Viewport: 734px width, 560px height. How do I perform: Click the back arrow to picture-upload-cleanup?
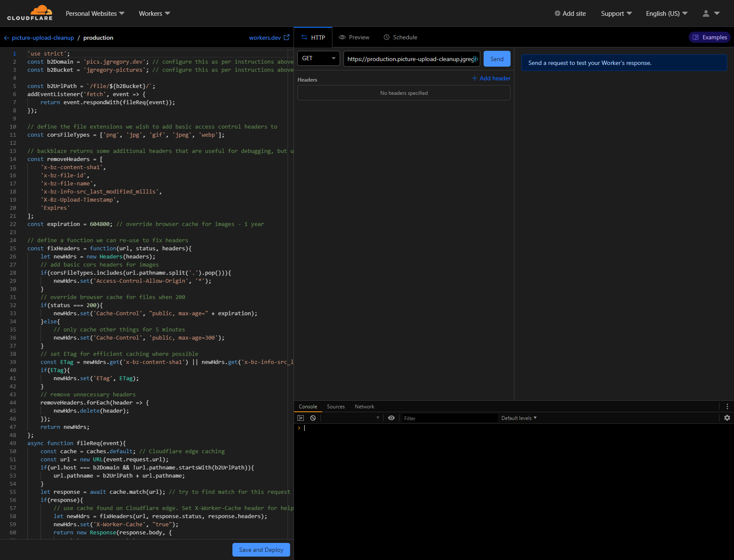(6, 38)
